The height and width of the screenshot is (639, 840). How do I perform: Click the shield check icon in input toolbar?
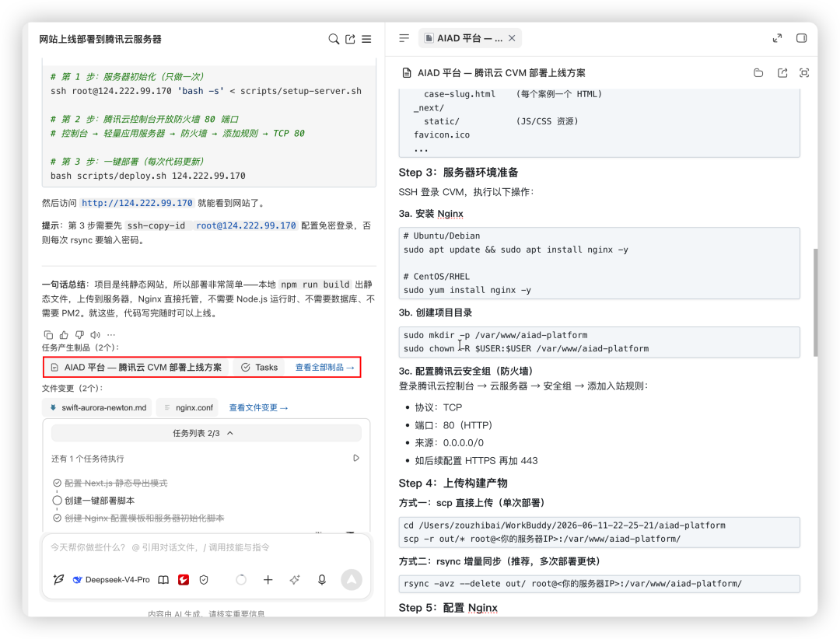[x=204, y=580]
